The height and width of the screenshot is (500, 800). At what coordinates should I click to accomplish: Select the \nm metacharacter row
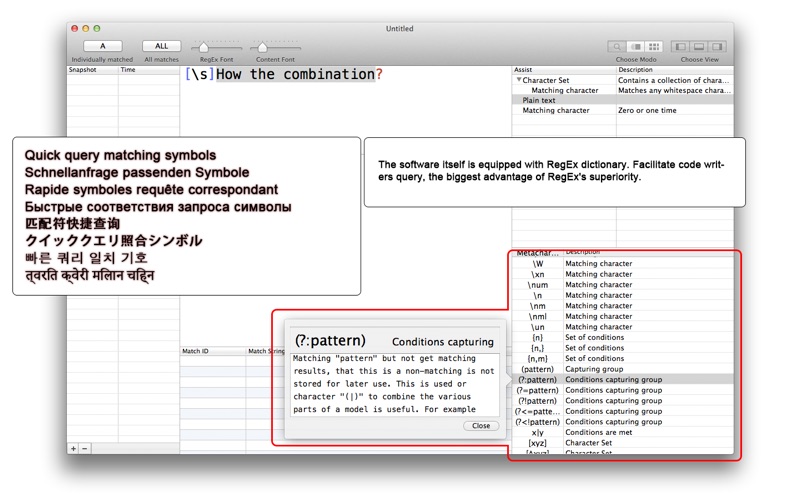tap(622, 306)
